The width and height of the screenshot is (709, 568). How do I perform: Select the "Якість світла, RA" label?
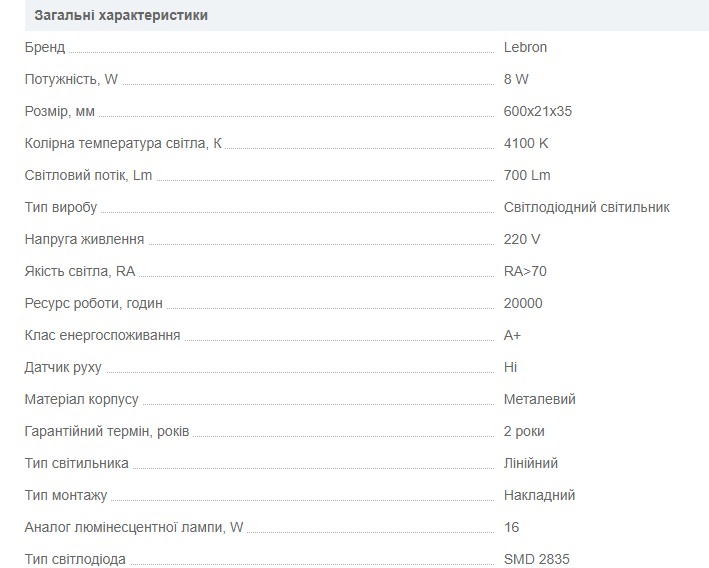[79, 271]
